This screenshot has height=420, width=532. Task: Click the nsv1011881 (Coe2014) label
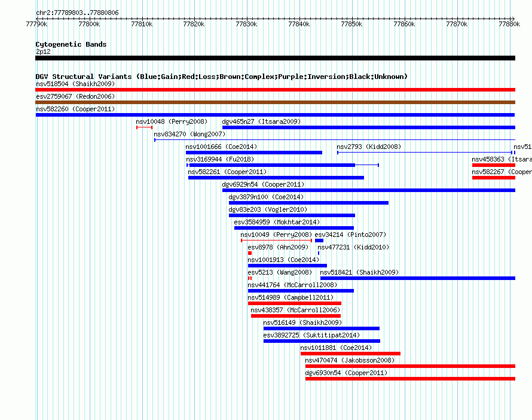pyautogui.click(x=336, y=348)
